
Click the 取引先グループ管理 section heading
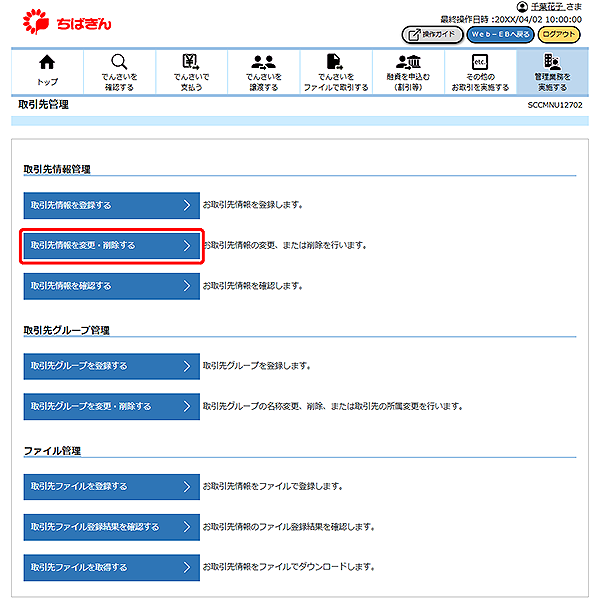66,330
